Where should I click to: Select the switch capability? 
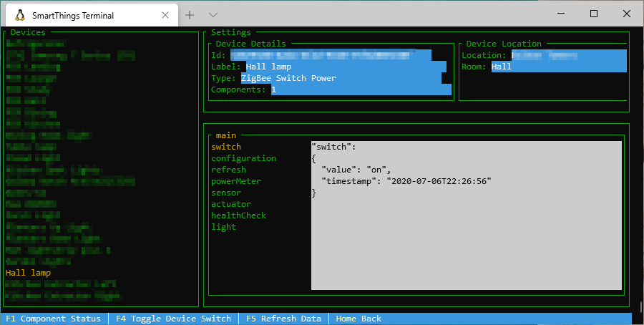[226, 147]
